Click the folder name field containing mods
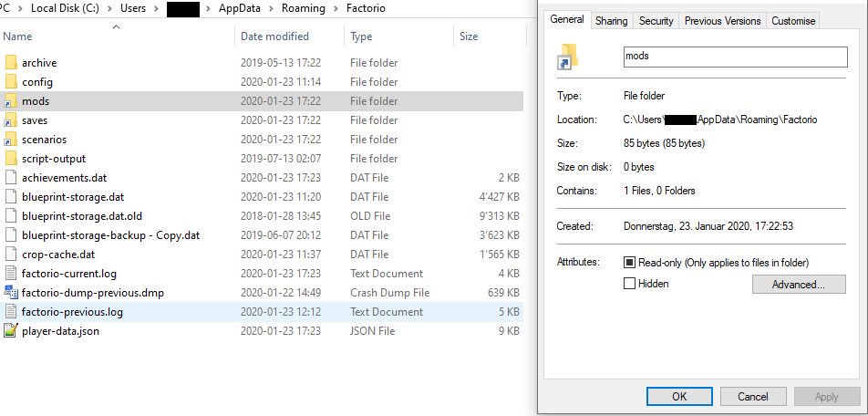The width and height of the screenshot is (868, 416). [735, 57]
